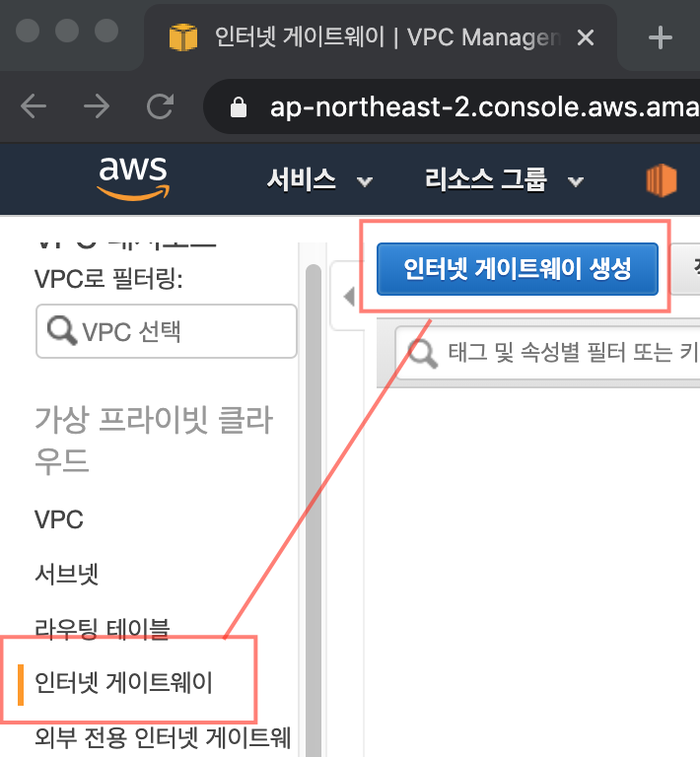Go back with browser back arrow

(34, 106)
